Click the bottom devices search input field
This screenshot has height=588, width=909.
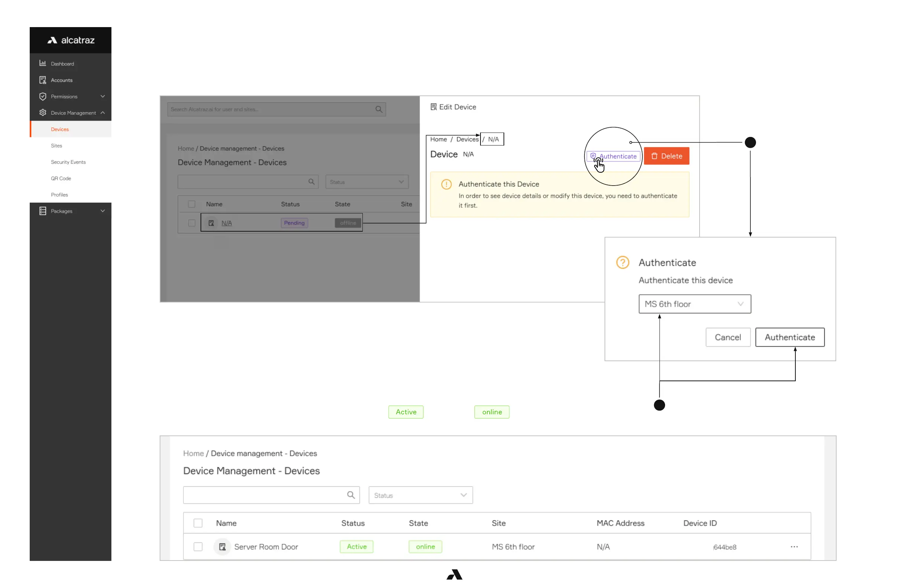[x=264, y=495]
